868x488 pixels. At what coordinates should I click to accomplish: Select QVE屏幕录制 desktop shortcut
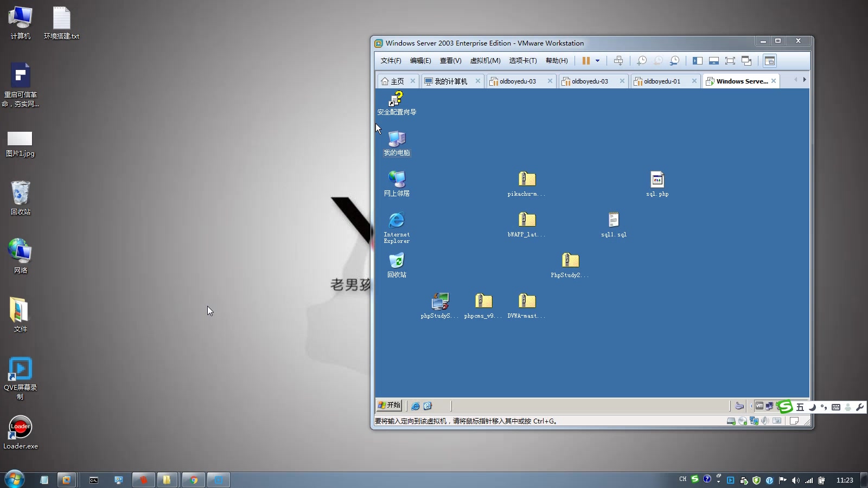tap(20, 378)
